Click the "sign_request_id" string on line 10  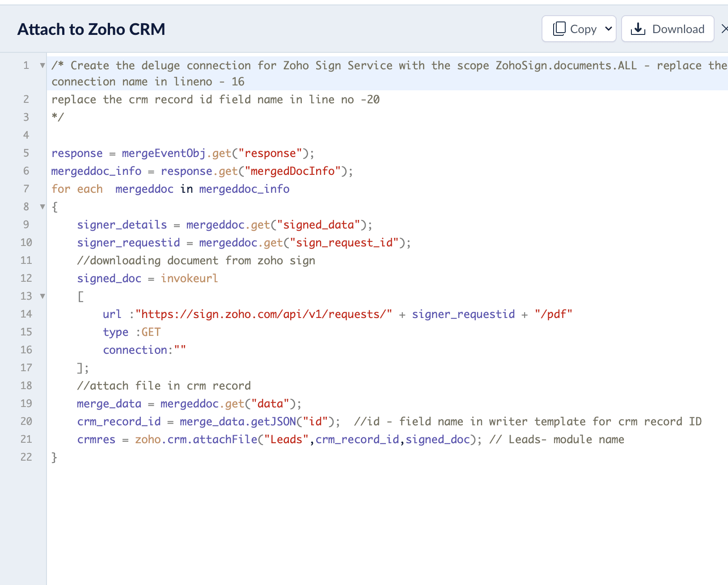[x=344, y=243]
